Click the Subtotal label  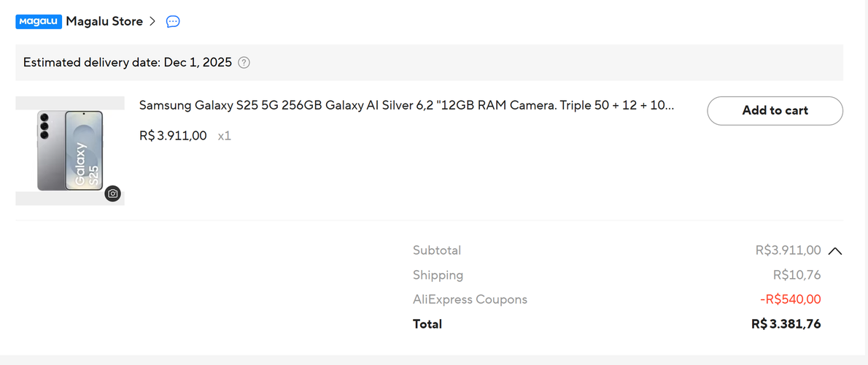click(x=437, y=250)
